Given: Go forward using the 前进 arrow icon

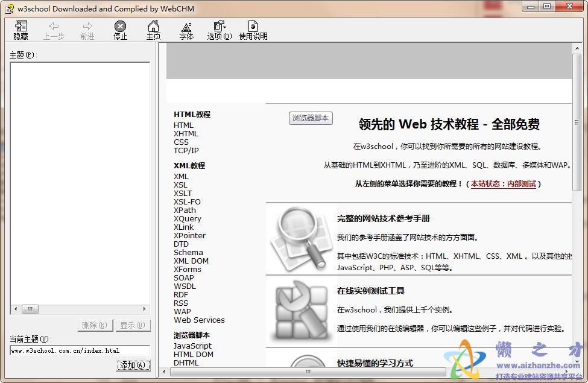Looking at the screenshot, I should point(86,29).
